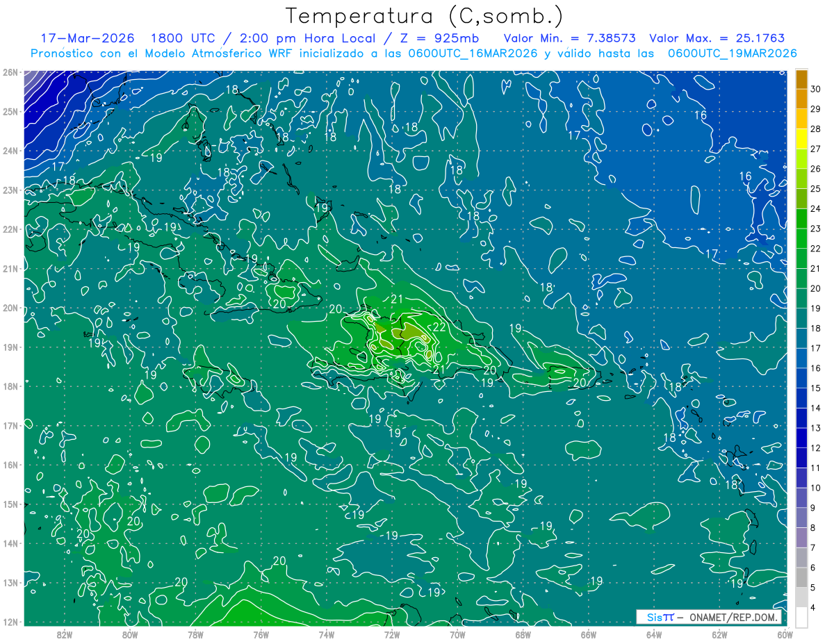
Task: Click the 74W longitude axis label
Action: click(327, 634)
